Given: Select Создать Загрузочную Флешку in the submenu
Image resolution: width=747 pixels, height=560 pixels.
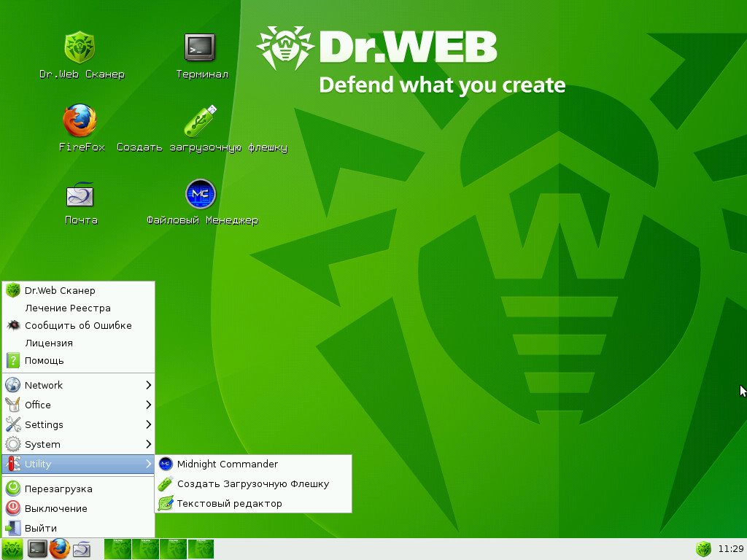Looking at the screenshot, I should 253,484.
